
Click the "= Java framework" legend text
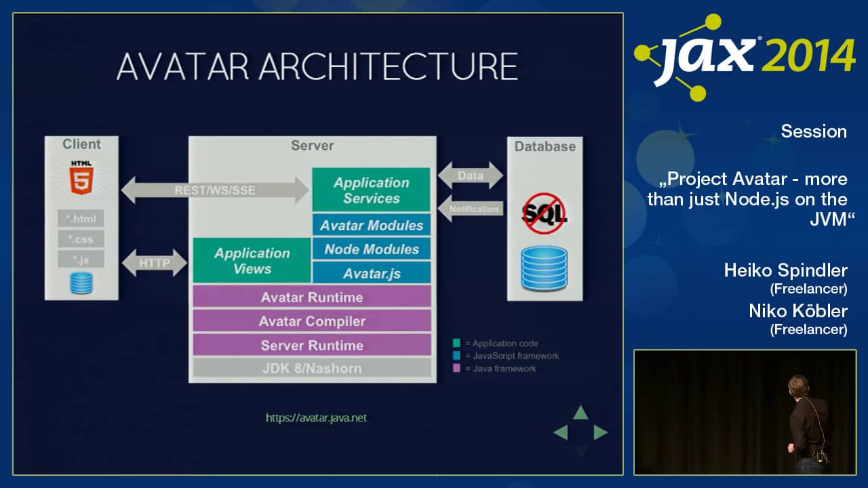tap(500, 369)
